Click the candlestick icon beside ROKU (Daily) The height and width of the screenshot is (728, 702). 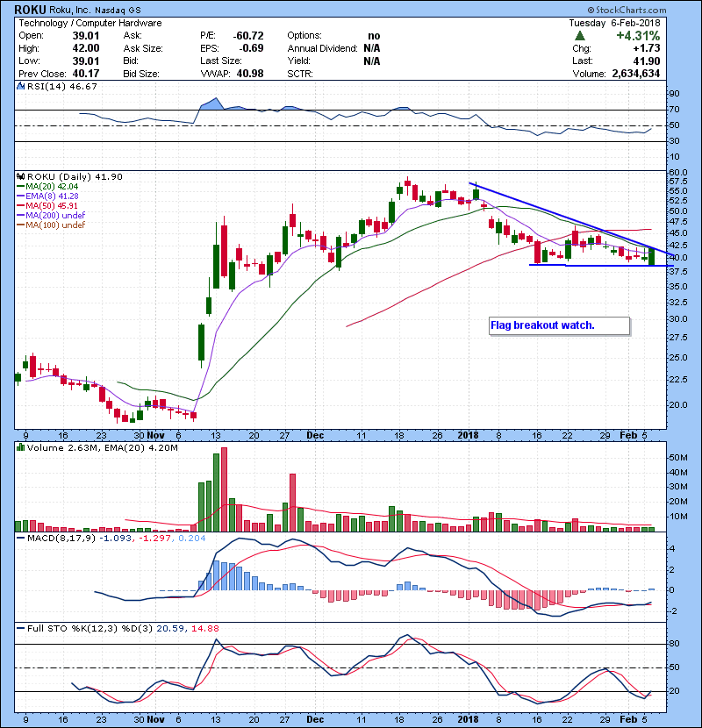pos(20,176)
